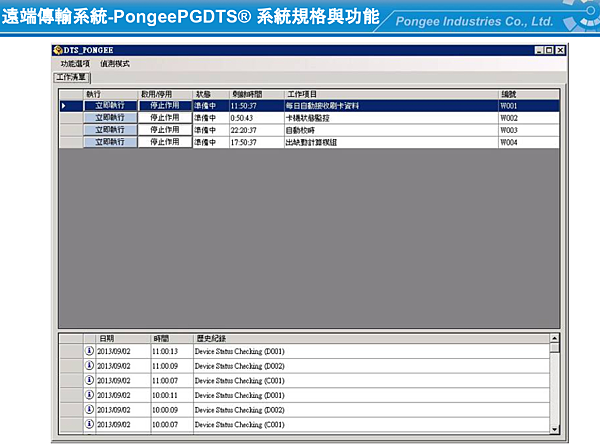This screenshot has height=444, width=600.
Task: Click remaining time cell 17:50:37
Action: pyautogui.click(x=257, y=142)
